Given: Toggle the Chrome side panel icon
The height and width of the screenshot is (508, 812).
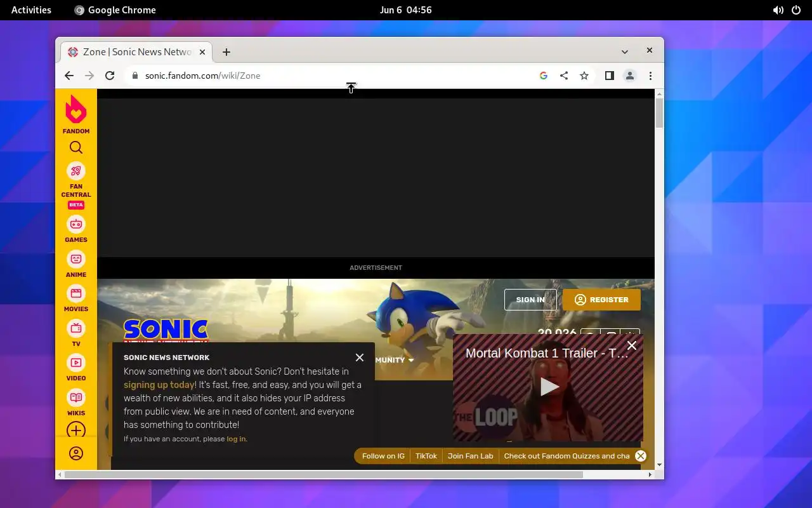Looking at the screenshot, I should coord(610,76).
